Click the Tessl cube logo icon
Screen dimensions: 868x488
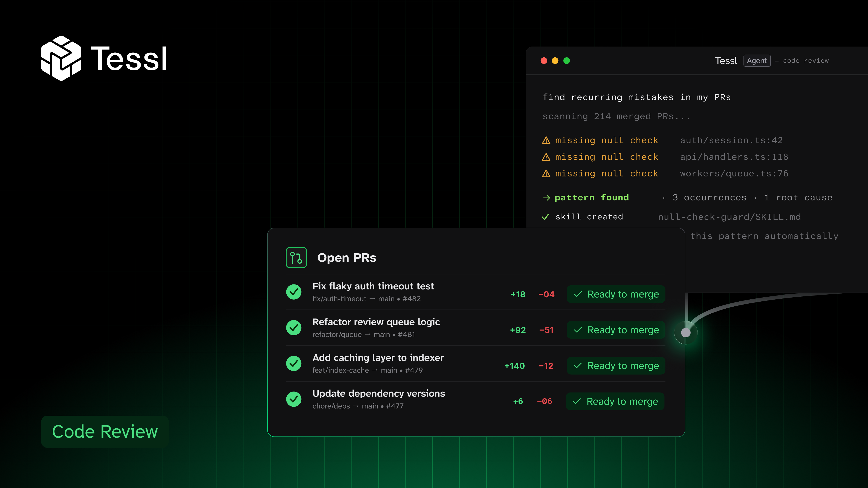[61, 58]
